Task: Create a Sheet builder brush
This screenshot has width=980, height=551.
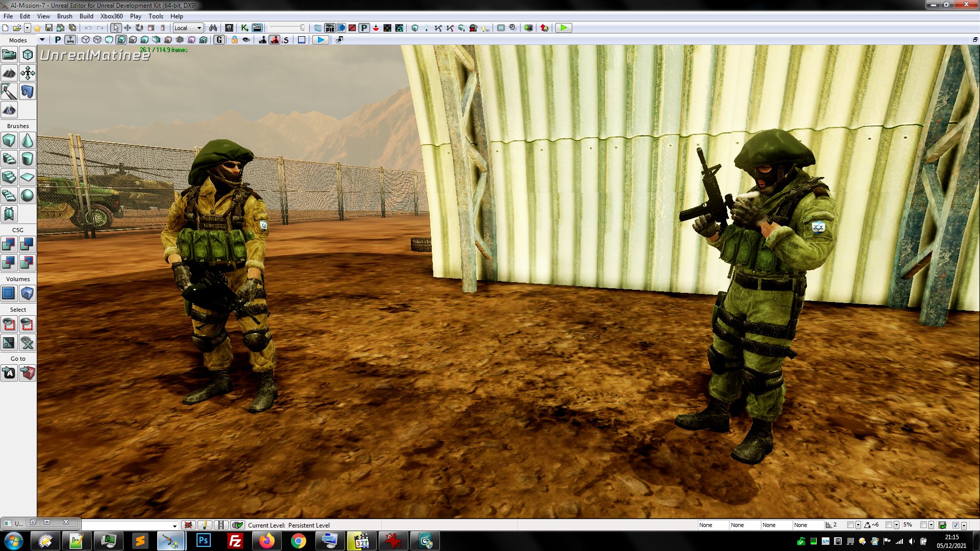Action: point(28,177)
